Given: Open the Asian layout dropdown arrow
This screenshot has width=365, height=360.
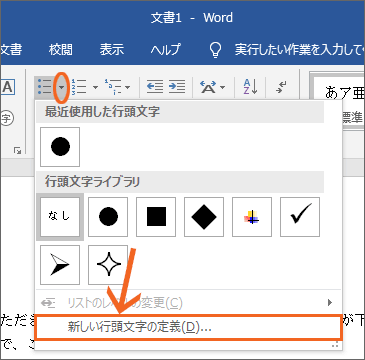Looking at the screenshot, I should (222, 88).
